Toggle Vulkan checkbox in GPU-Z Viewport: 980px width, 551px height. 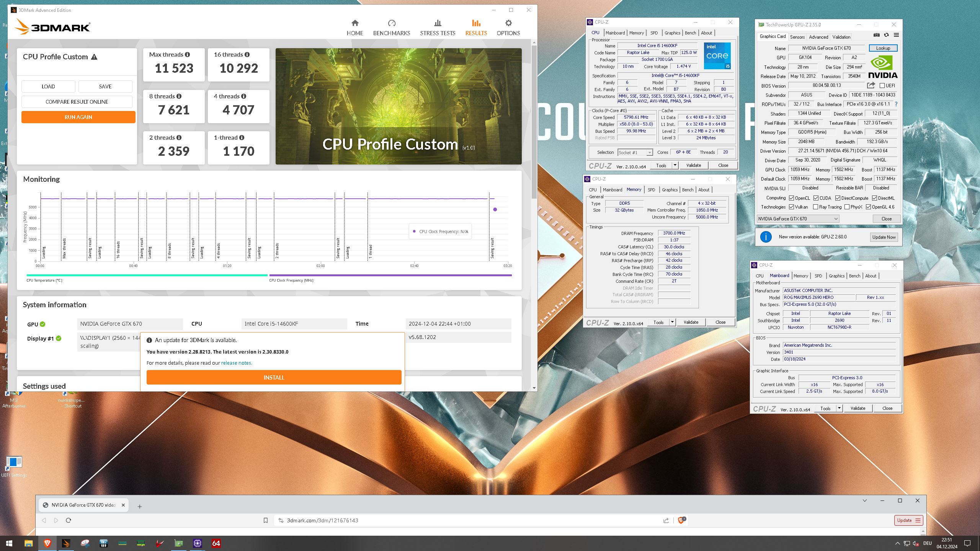(791, 207)
